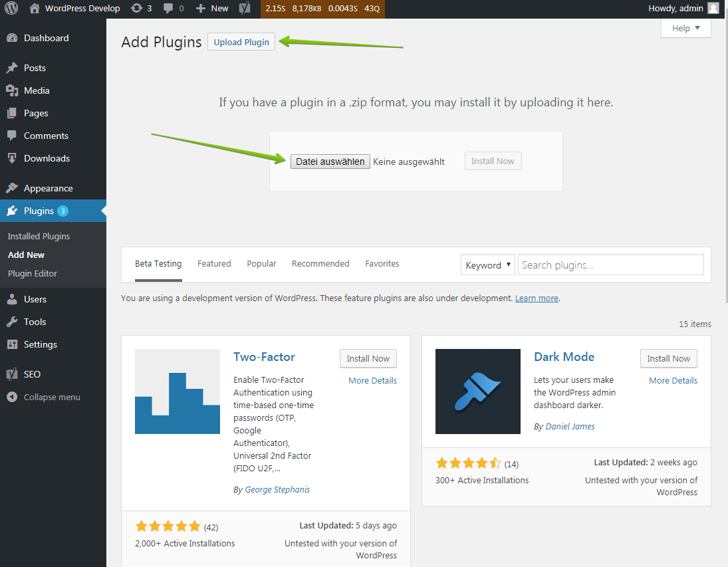728x567 pixels.
Task: Click the page load stats debug bar
Action: pos(322,9)
